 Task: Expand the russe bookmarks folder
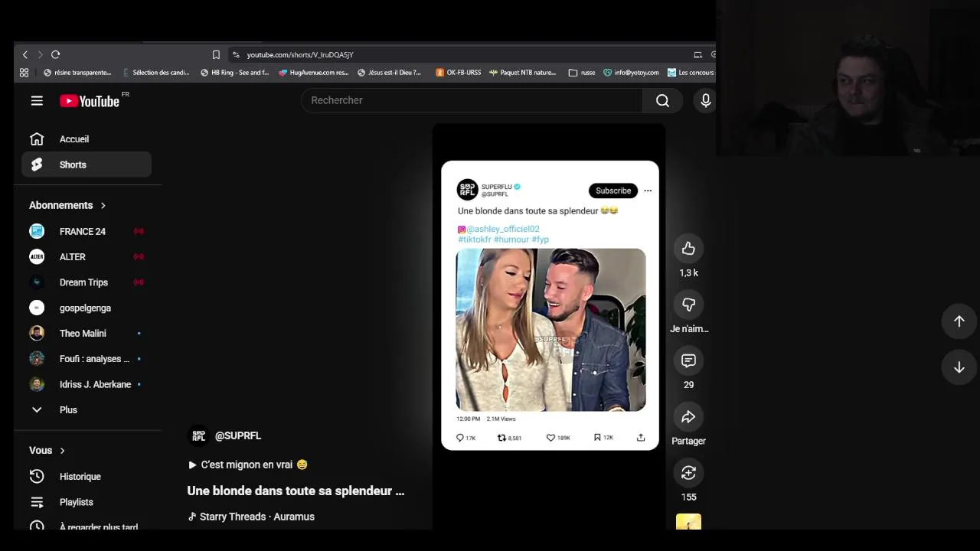(582, 73)
